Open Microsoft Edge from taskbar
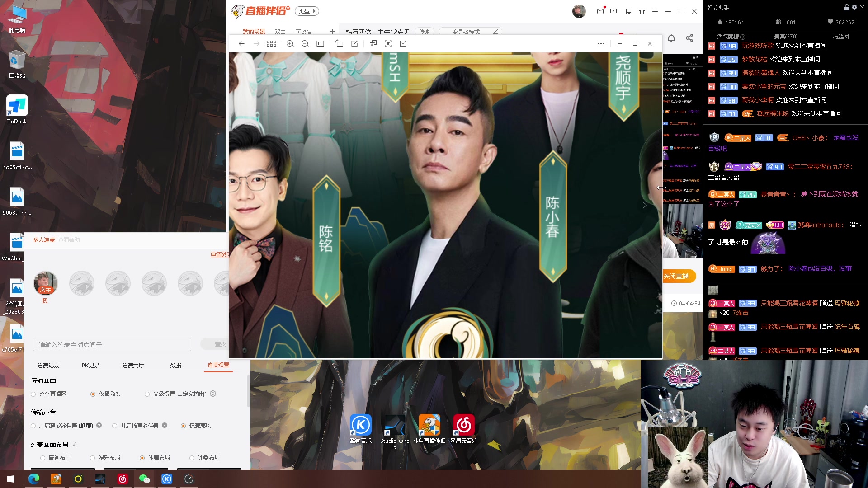868x488 pixels. [34, 479]
